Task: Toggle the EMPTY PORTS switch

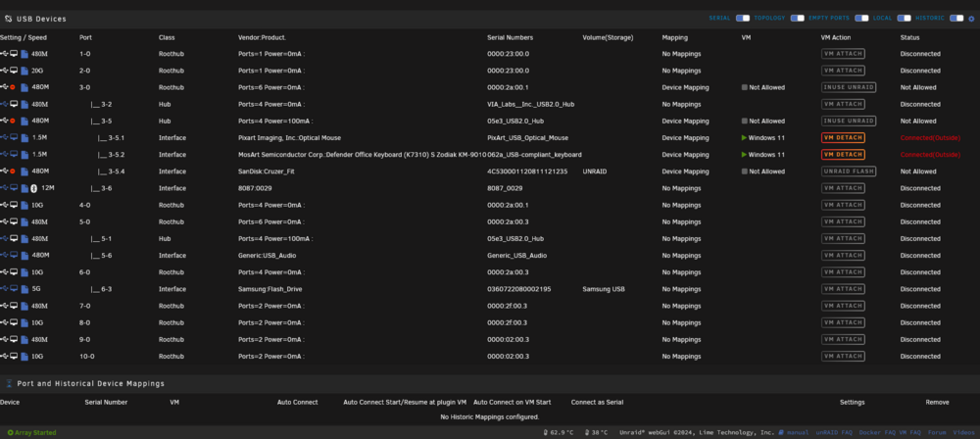Action: [861, 19]
